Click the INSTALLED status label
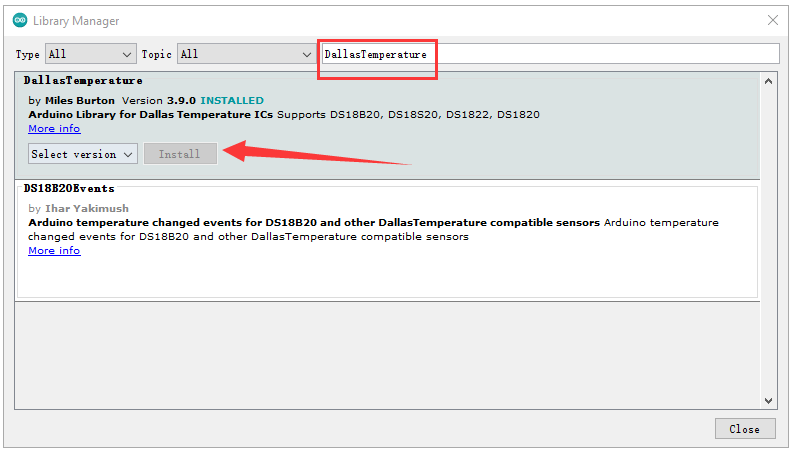 232,101
